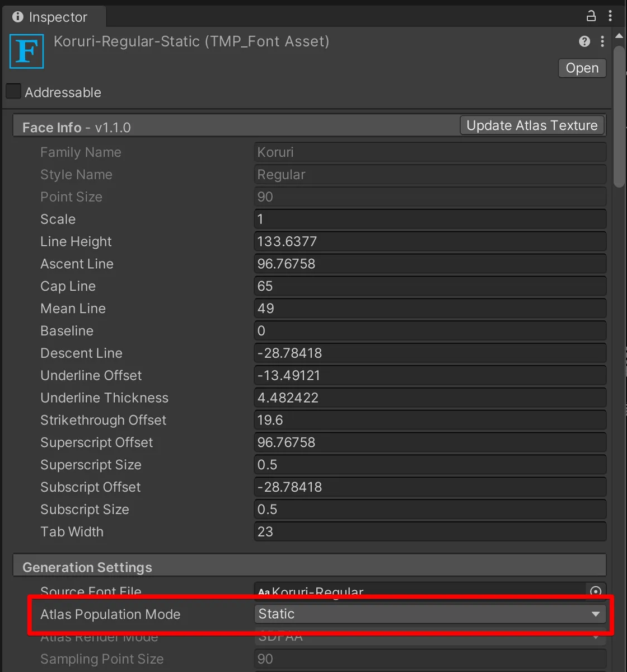Click the Aa icon beside Koruri-Regular
627x672 pixels.
pos(263,592)
